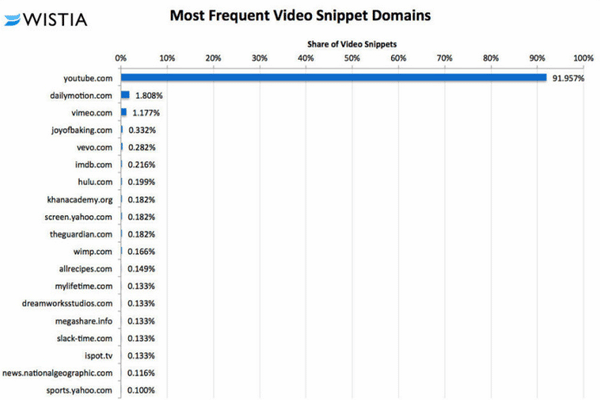Click the ispot.tv domain label
600x400 pixels.
pyautogui.click(x=99, y=356)
